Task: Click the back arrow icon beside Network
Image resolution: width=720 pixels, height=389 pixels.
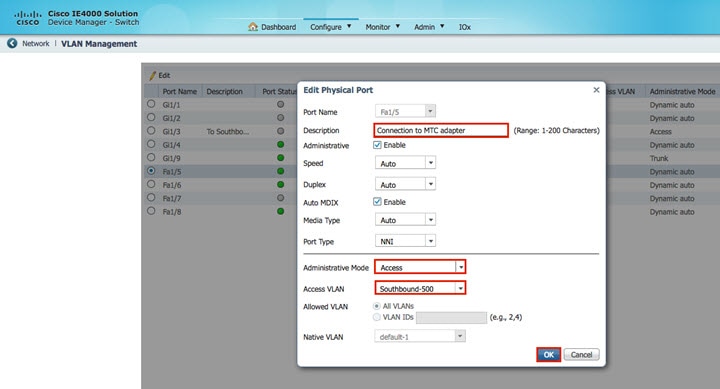Action: (12, 43)
